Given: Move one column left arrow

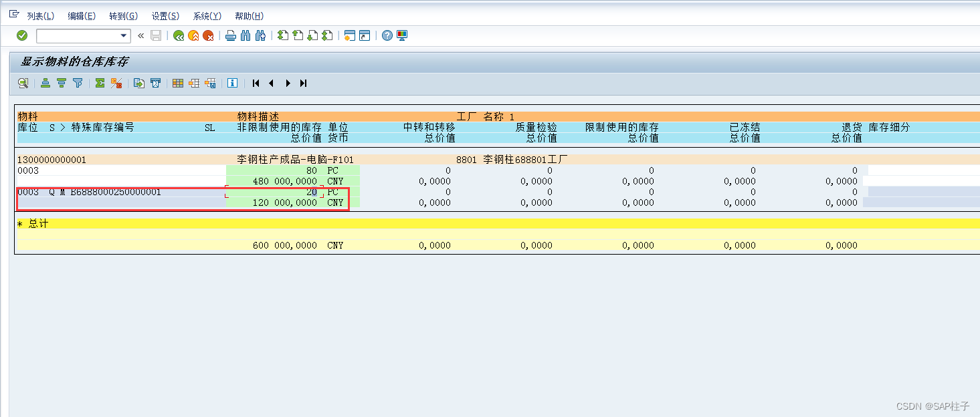Looking at the screenshot, I should [x=271, y=83].
